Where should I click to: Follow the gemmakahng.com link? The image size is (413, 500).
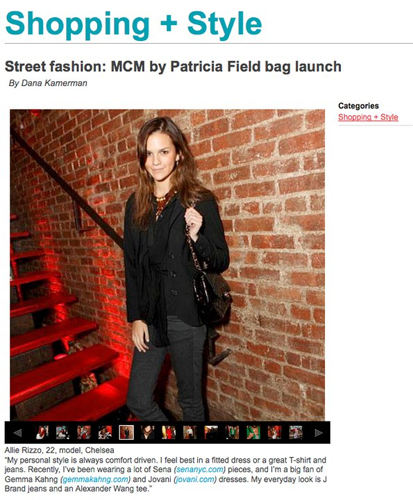pyautogui.click(x=96, y=479)
